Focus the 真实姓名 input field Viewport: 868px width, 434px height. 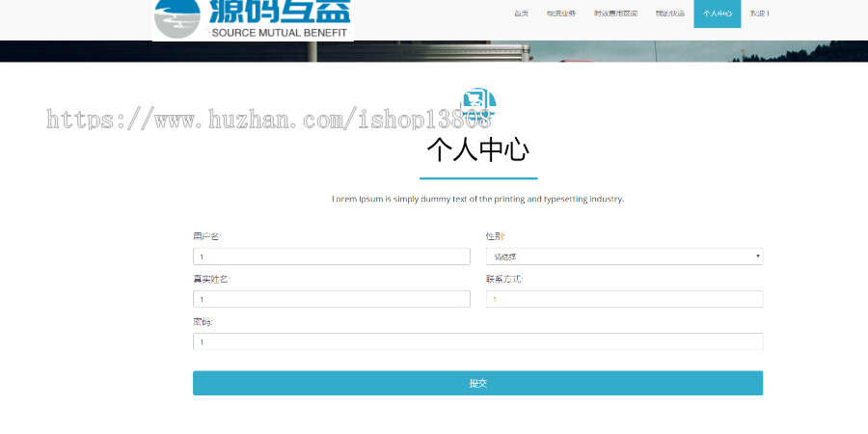tap(332, 299)
